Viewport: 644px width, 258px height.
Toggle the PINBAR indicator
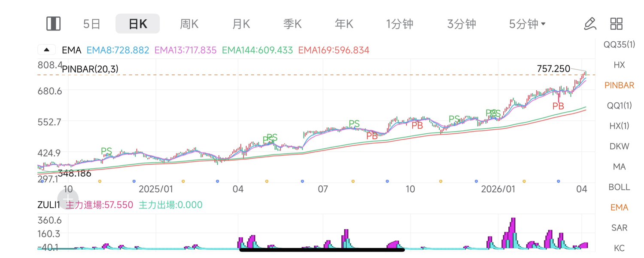(619, 85)
